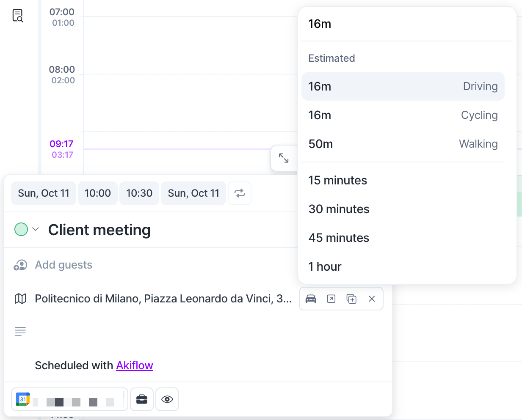
Task: Click the Scheduled with description text
Action: pos(74,365)
